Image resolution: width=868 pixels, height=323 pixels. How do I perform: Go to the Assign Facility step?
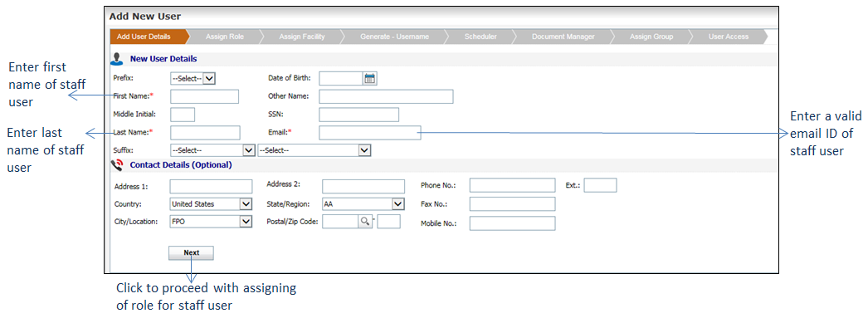(x=302, y=37)
